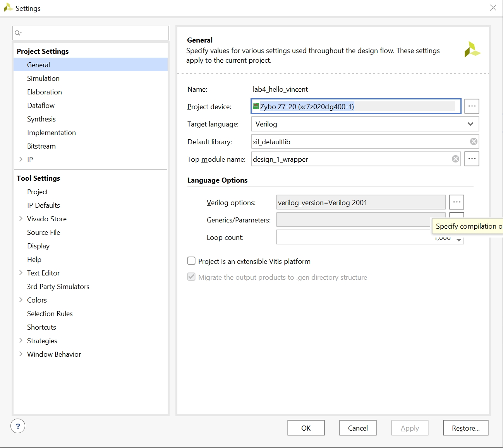Enable extensible Vitis platform checkbox
503x448 pixels.
[x=191, y=261]
